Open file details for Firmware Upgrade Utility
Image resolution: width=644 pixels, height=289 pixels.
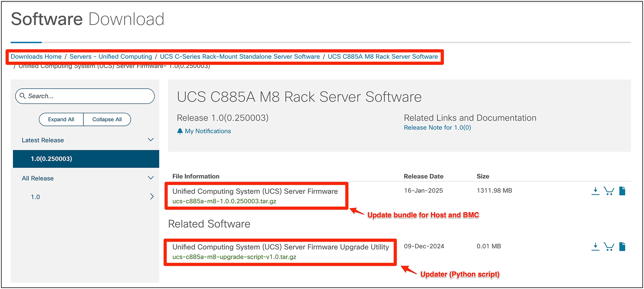622,246
